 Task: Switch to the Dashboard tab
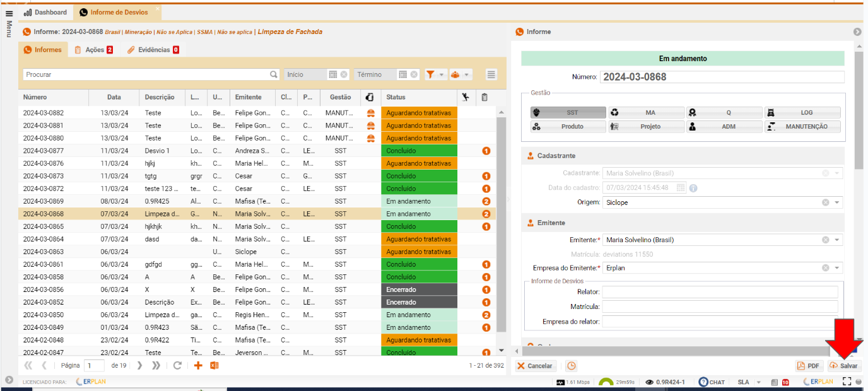(45, 12)
